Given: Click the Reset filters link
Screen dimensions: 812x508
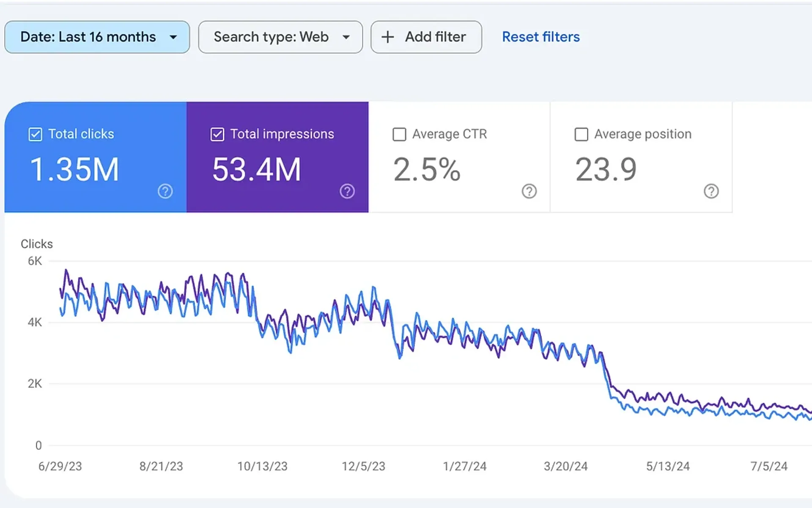Looking at the screenshot, I should (541, 37).
